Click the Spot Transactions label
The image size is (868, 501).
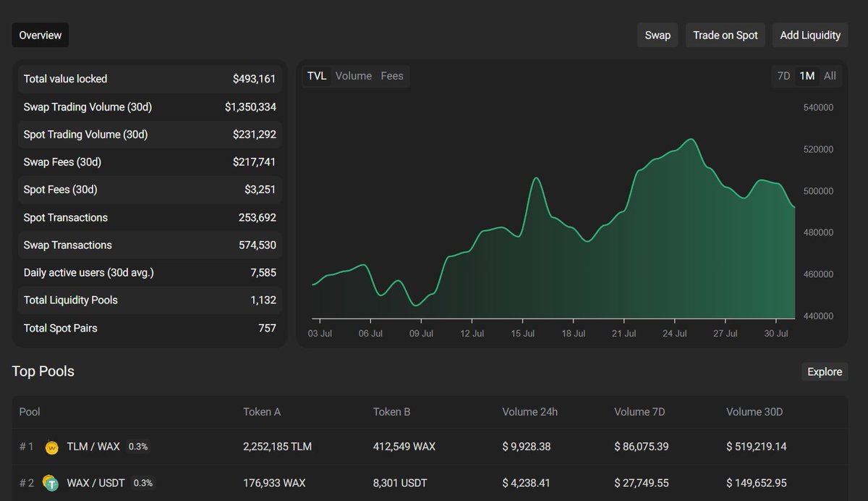pos(66,218)
